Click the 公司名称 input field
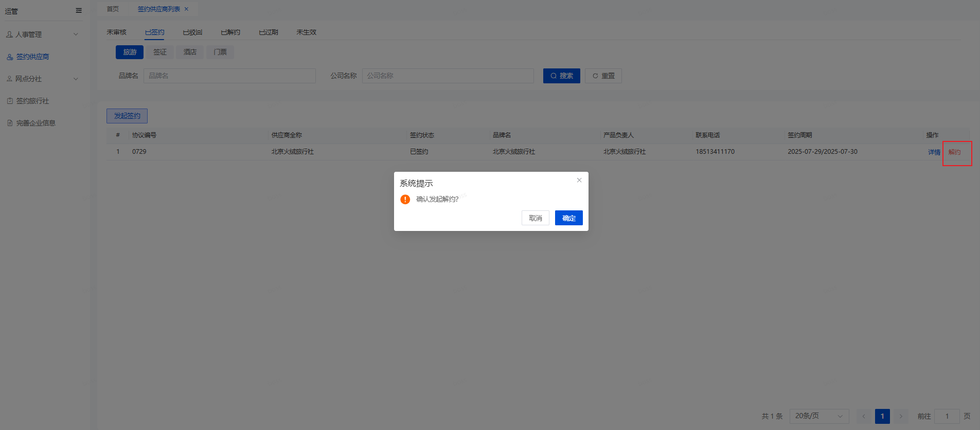This screenshot has width=980, height=430. tap(448, 76)
